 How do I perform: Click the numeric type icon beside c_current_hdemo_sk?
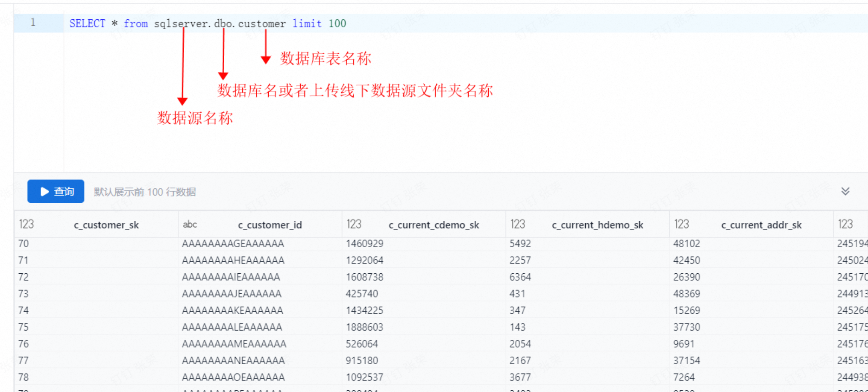(x=517, y=225)
